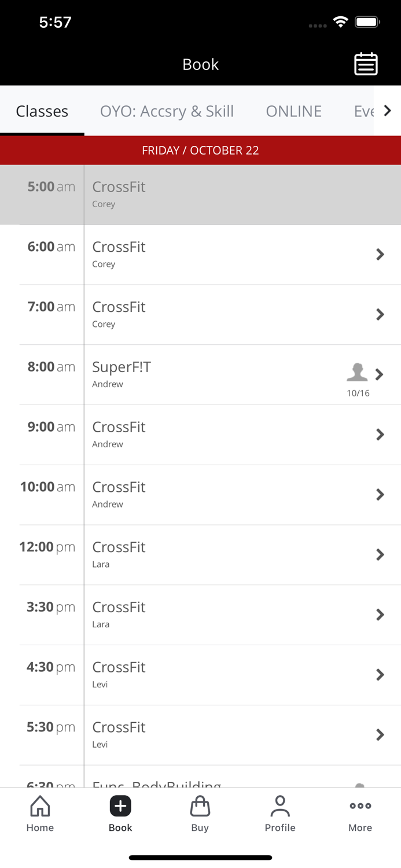Open the calendar icon in top bar
This screenshot has height=868, width=401.
[365, 64]
